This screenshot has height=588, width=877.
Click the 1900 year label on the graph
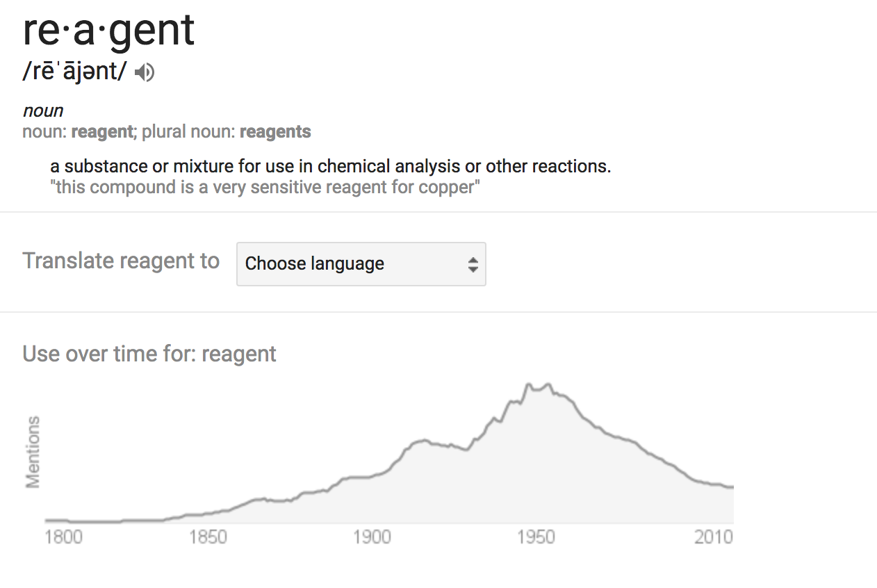(371, 538)
